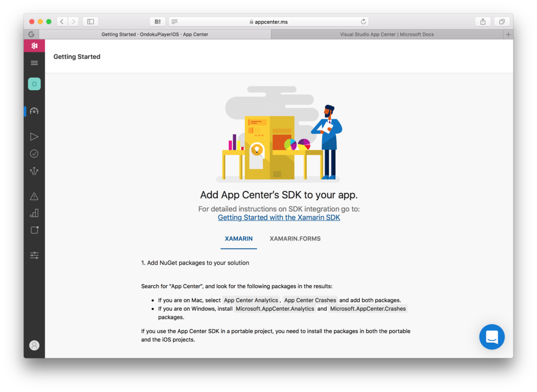Screen dimensions: 537x392
Task: Click the Safari Share button
Action: [x=483, y=21]
